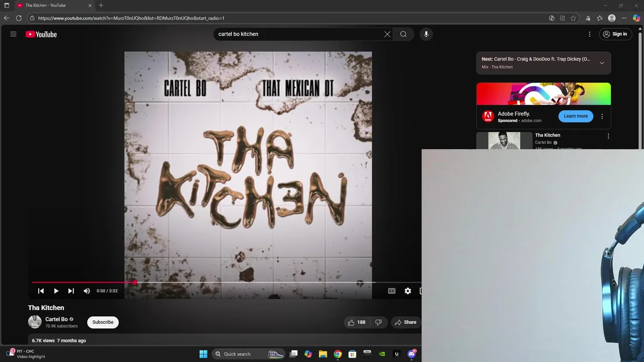
Task: Open File Explorer from the taskbar
Action: point(323,354)
